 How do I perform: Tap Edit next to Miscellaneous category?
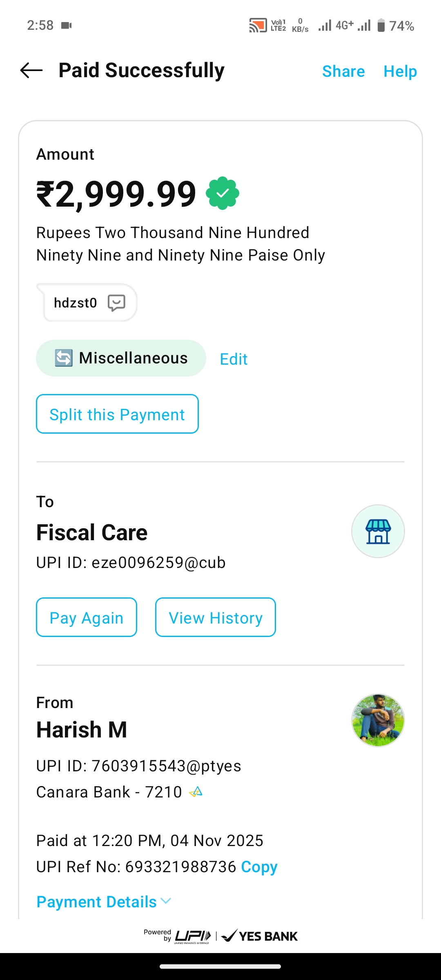point(234,359)
